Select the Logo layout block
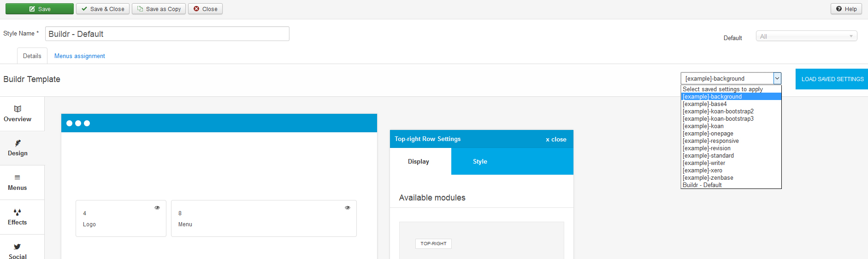This screenshot has height=259, width=868. [121, 218]
